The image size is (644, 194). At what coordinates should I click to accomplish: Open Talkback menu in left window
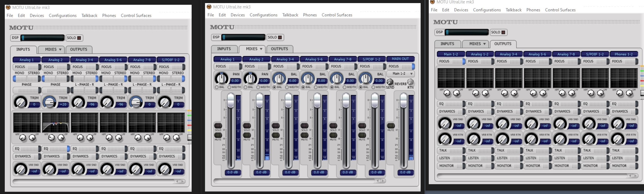point(89,15)
